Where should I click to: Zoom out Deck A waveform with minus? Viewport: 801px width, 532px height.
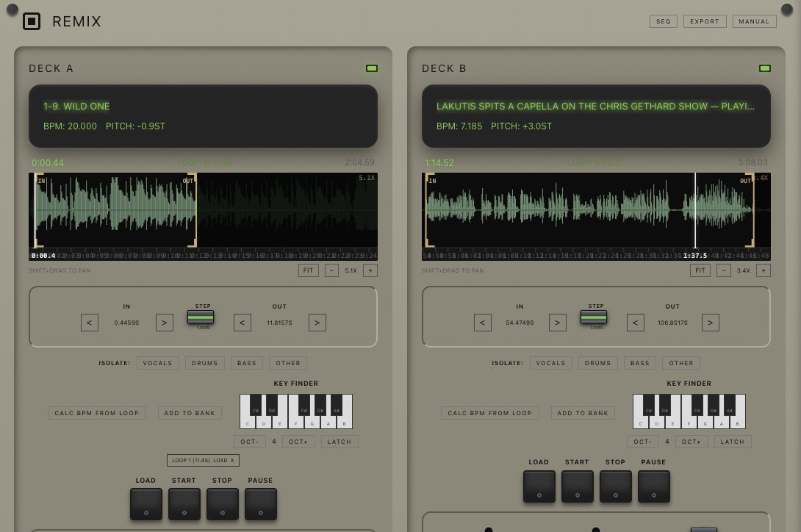click(x=331, y=270)
